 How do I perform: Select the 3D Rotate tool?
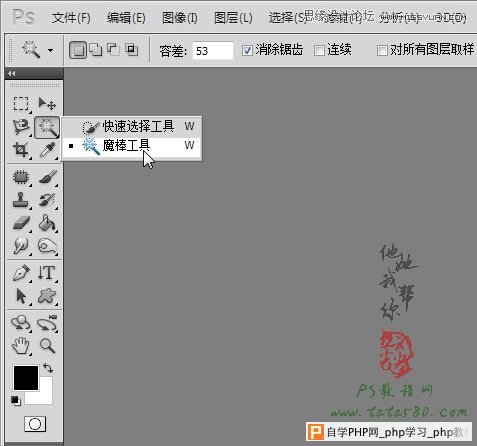pos(21,323)
